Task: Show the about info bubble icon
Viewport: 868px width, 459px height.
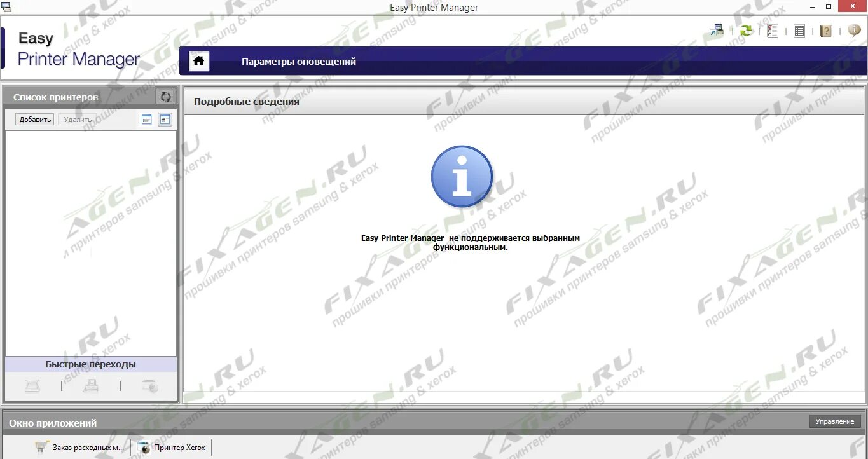Action: point(854,30)
